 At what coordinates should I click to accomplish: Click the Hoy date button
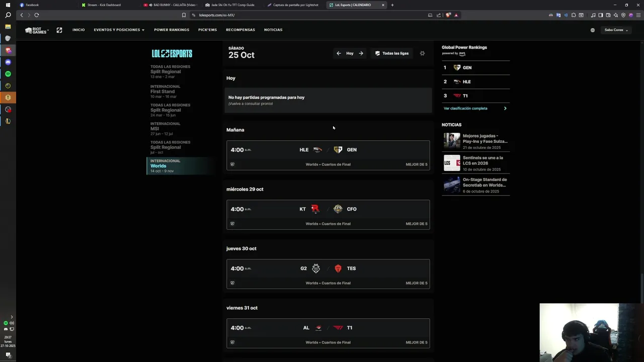coord(350,53)
